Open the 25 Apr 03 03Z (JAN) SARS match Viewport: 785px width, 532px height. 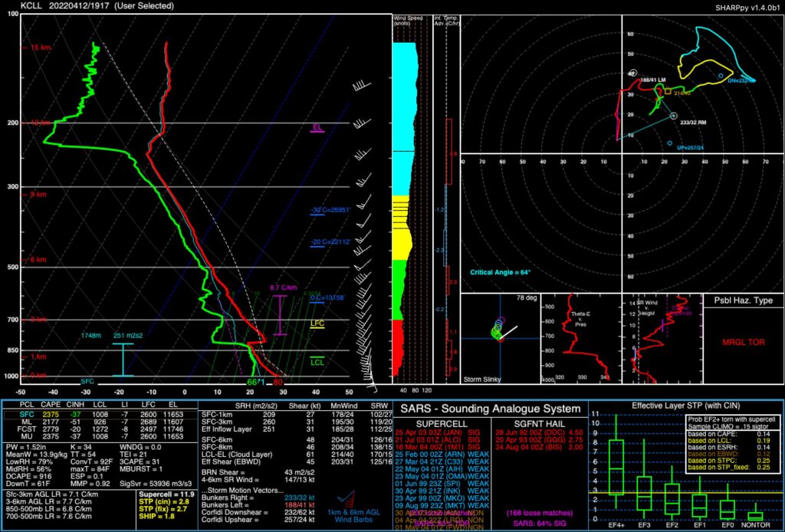click(x=437, y=432)
